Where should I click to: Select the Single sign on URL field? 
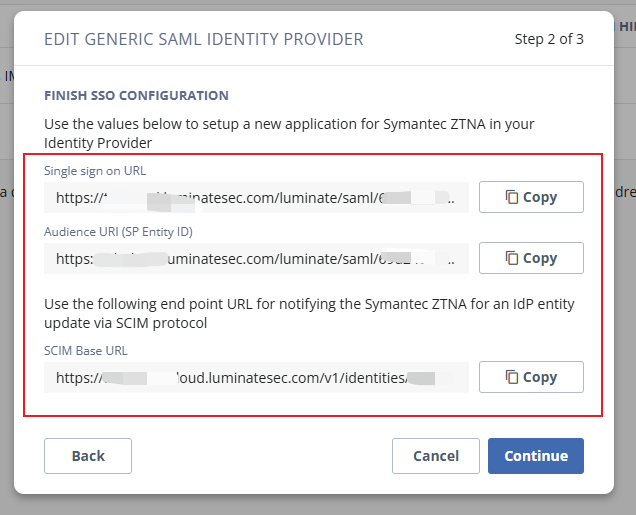256,198
